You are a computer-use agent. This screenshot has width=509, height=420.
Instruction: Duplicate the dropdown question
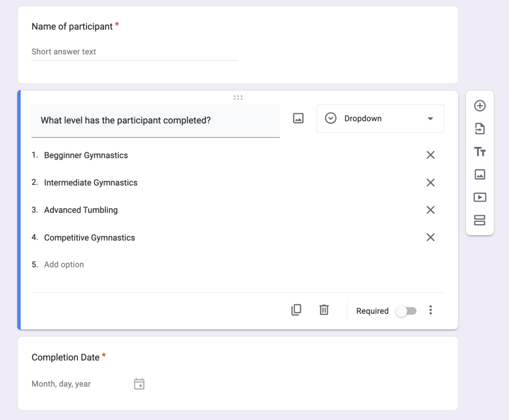pyautogui.click(x=296, y=310)
